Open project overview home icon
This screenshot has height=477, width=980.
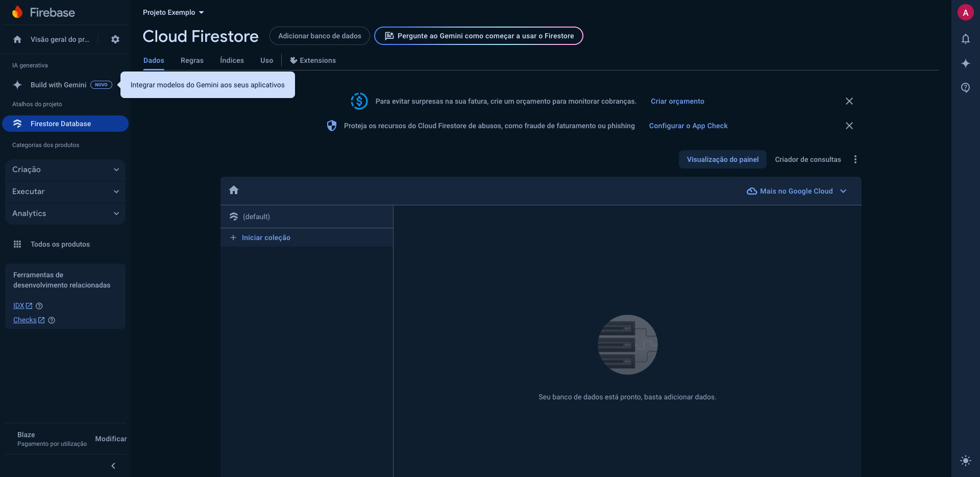click(17, 39)
